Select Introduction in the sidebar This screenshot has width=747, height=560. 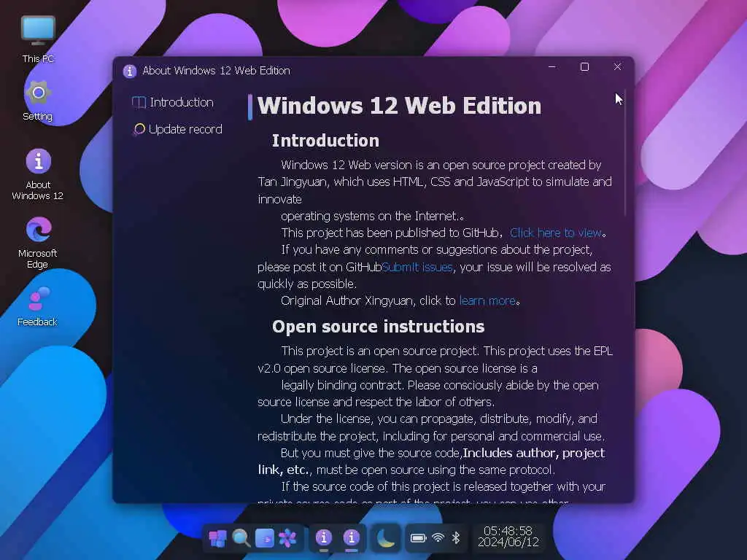[x=174, y=102]
